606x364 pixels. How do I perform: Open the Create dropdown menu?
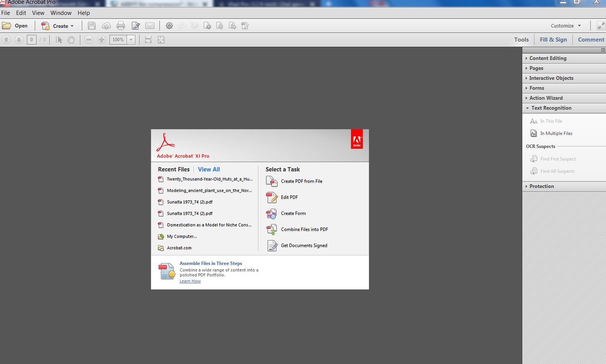57,26
